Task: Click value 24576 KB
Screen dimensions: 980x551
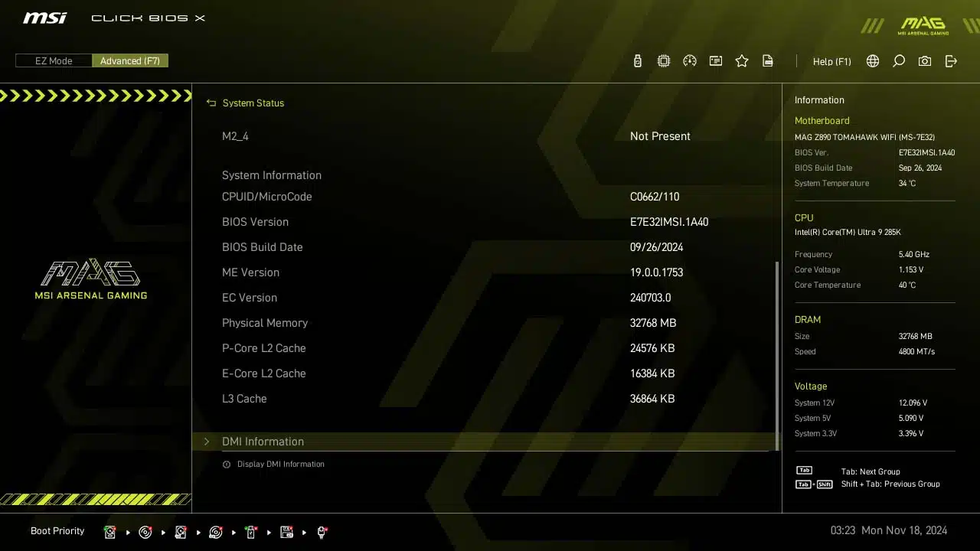Action: point(652,348)
